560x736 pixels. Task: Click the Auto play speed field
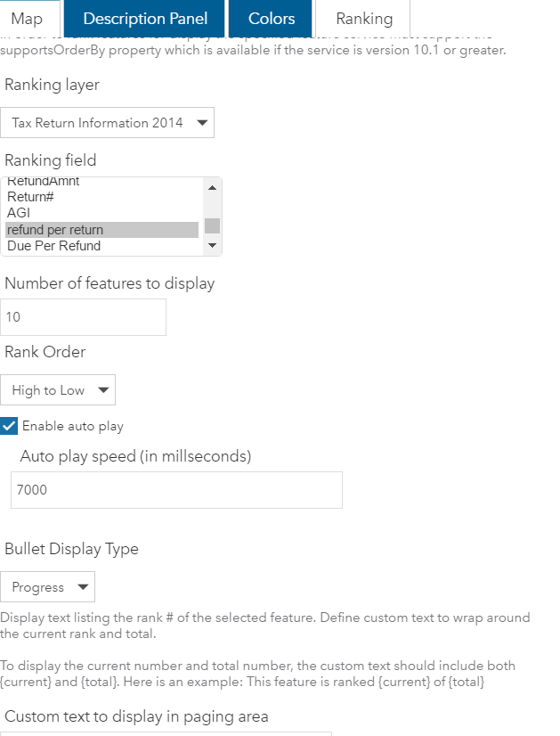(176, 490)
